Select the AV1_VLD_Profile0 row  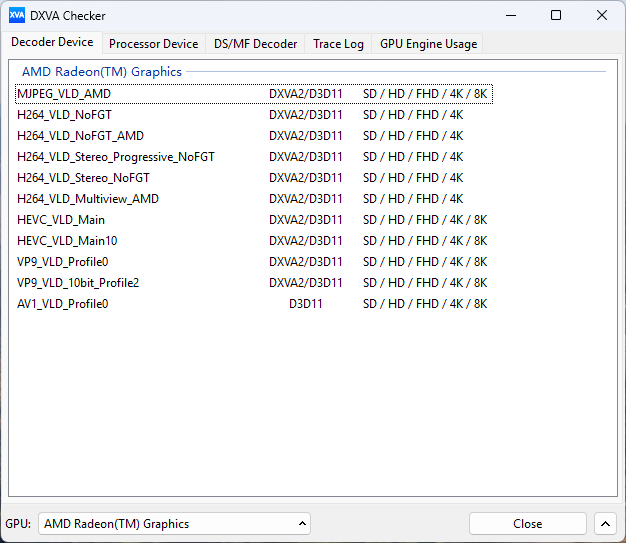[x=254, y=304]
